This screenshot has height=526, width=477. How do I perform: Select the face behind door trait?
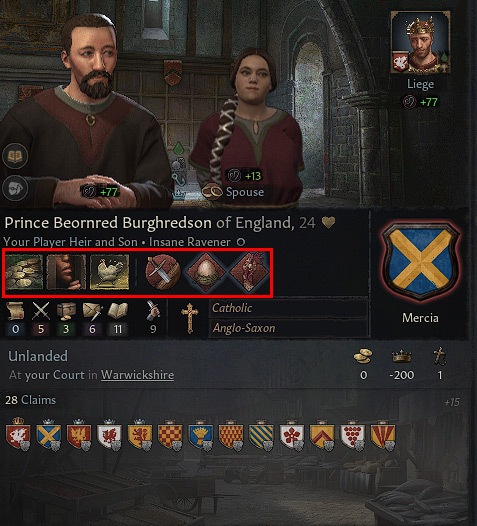click(x=66, y=272)
